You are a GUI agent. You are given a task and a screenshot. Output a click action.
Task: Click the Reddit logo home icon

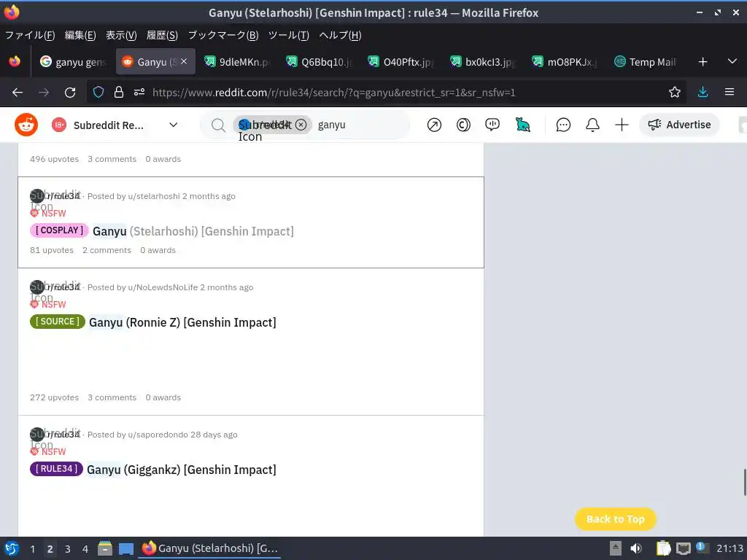(x=26, y=125)
